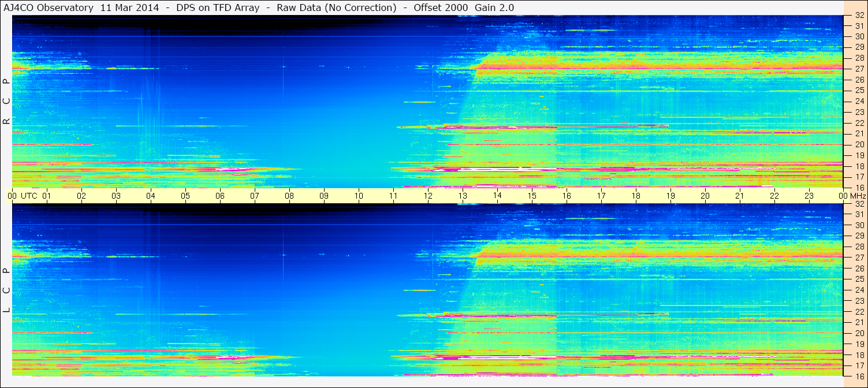Click the 21 hour time axis label
Viewport: 868px width, 388px height.
tap(740, 196)
